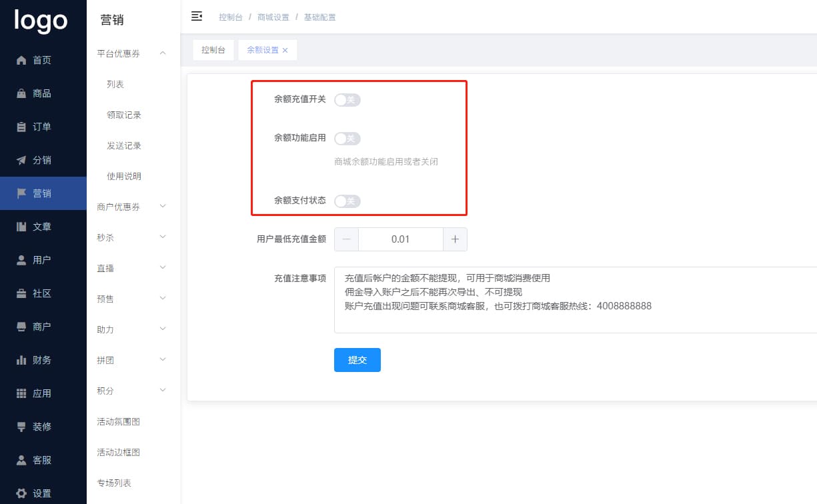The width and height of the screenshot is (817, 504).
Task: Switch to the 控制台 tab
Action: pyautogui.click(x=213, y=50)
